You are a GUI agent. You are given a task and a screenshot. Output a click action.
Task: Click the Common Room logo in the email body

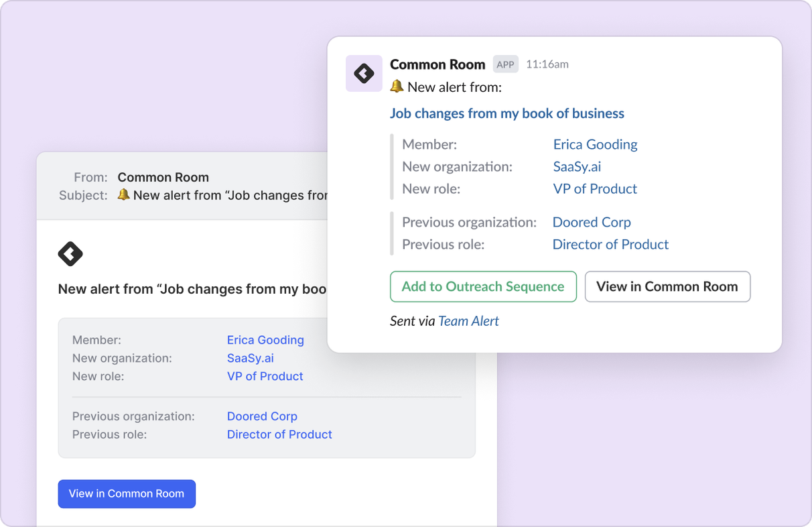click(x=70, y=254)
